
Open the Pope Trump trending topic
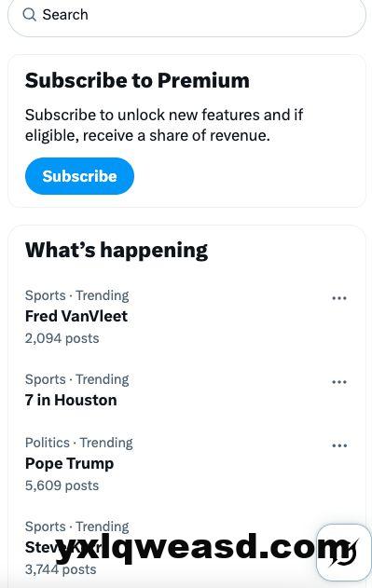(x=186, y=464)
